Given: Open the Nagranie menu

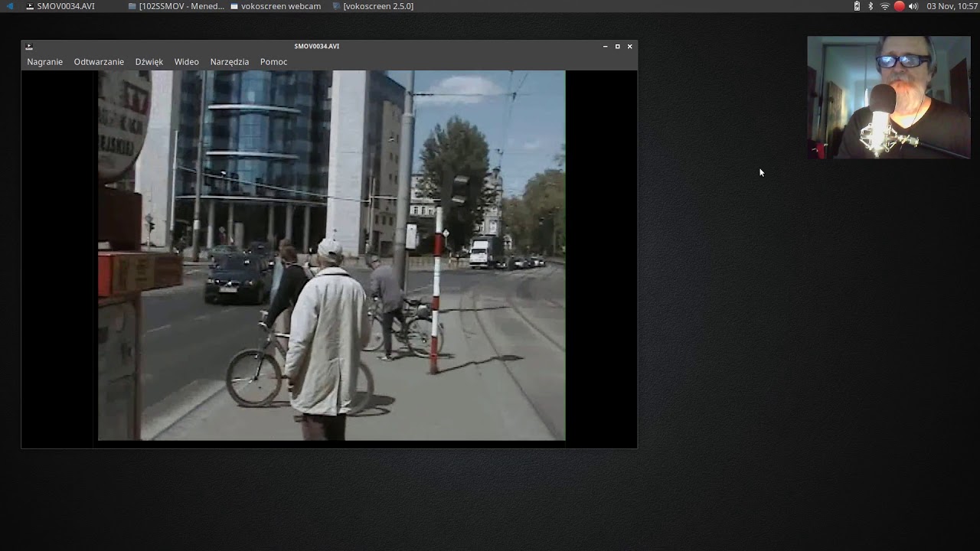Looking at the screenshot, I should pos(44,62).
